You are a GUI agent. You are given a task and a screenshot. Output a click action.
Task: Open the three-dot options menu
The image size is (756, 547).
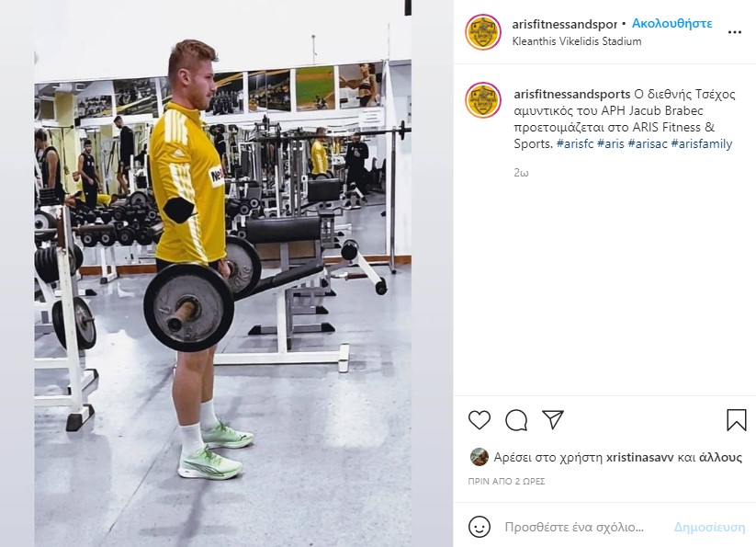click(734, 32)
